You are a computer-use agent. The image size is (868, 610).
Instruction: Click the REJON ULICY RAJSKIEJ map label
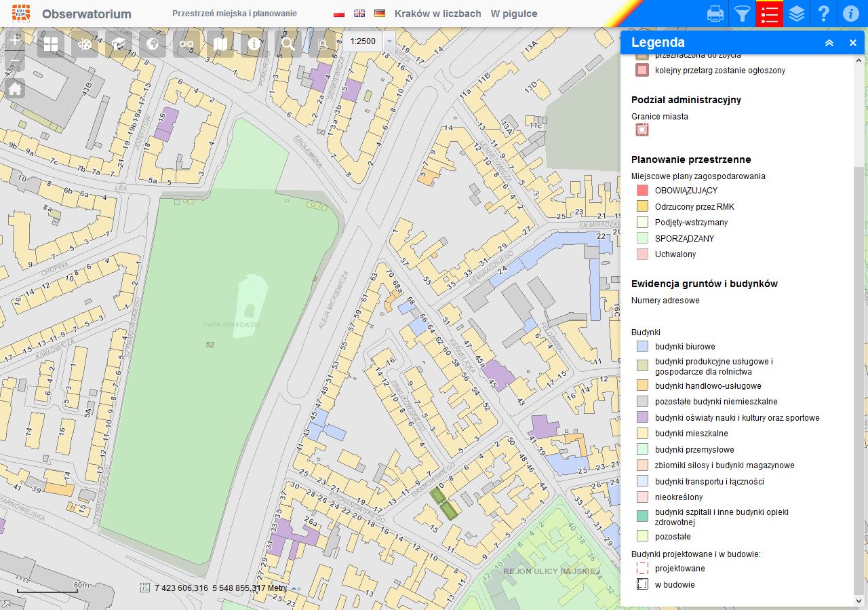point(552,571)
